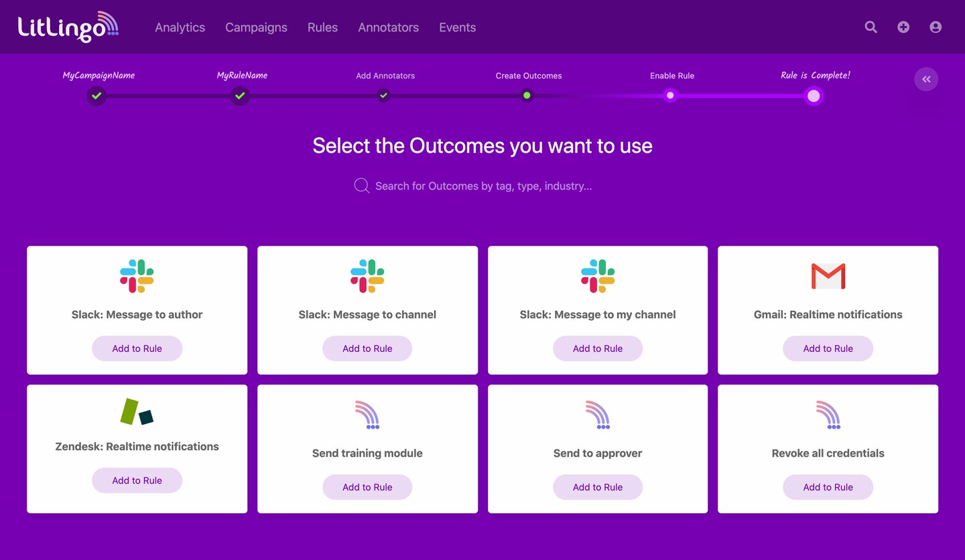Collapse the panel using double-chevron button
The width and height of the screenshot is (965, 560).
coord(926,80)
